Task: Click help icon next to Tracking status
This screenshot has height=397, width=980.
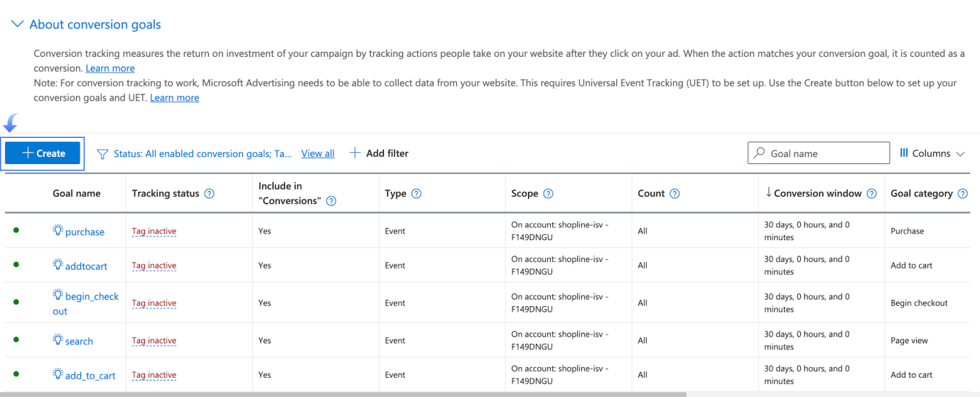Action: (210, 194)
